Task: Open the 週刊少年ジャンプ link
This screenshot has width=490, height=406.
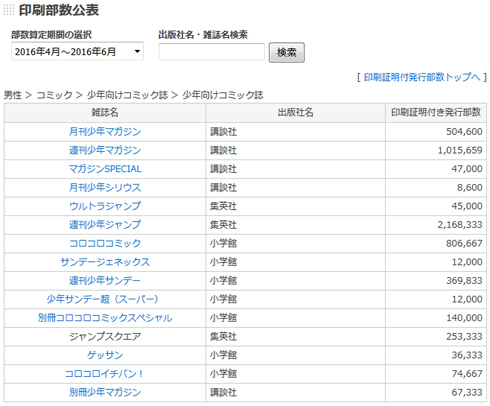Action: (x=105, y=224)
